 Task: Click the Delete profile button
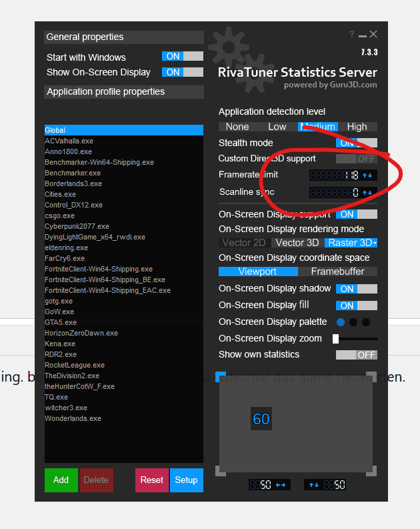pos(96,480)
